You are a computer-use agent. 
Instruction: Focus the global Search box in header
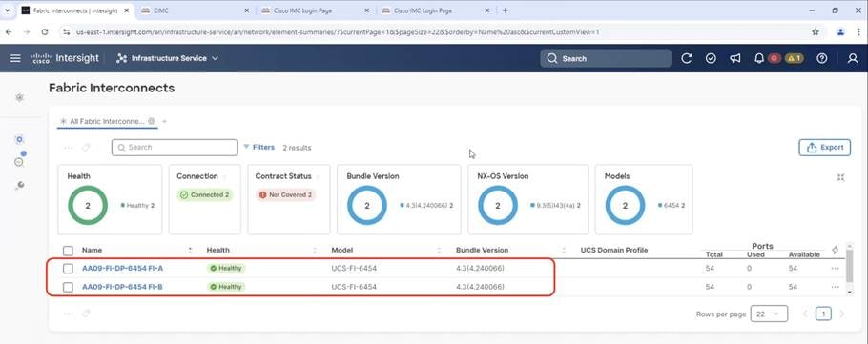606,58
